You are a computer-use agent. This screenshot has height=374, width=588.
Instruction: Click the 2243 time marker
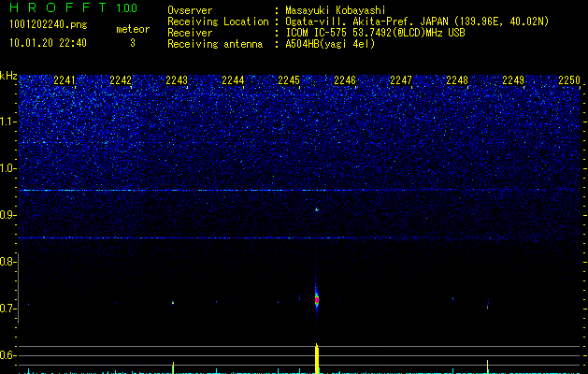(x=177, y=80)
